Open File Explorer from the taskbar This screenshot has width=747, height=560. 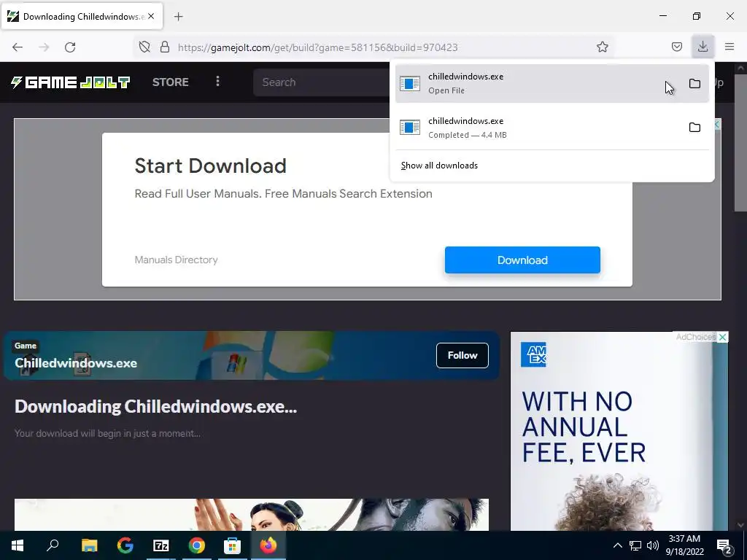[x=89, y=545]
